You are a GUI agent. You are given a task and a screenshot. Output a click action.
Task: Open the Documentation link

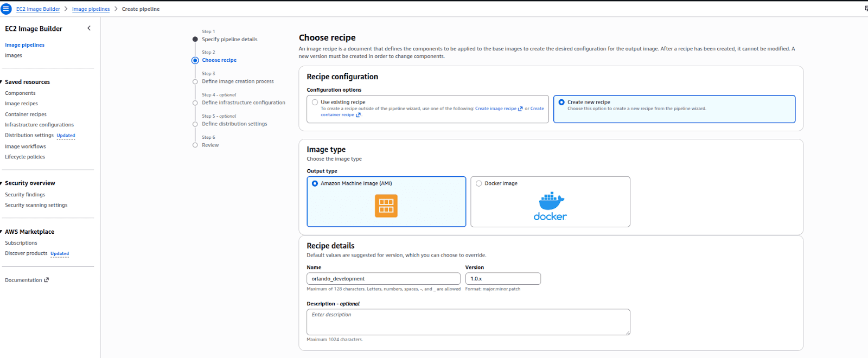coord(23,280)
